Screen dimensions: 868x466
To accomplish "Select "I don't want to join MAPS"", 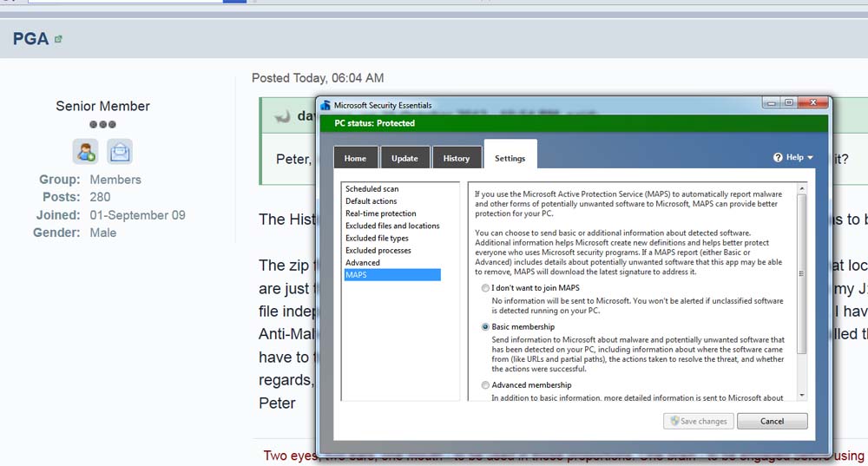I will (484, 287).
